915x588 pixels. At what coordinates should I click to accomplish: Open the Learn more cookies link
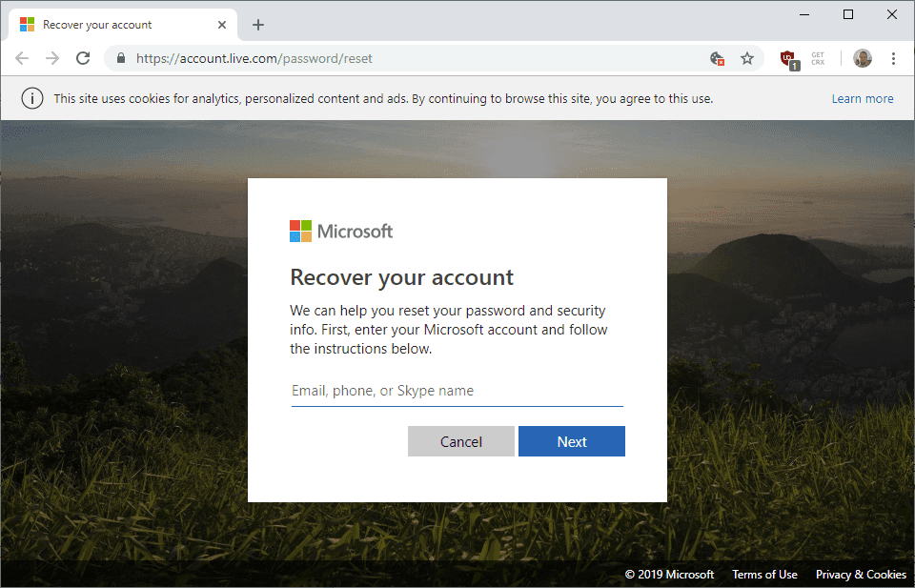pos(862,99)
